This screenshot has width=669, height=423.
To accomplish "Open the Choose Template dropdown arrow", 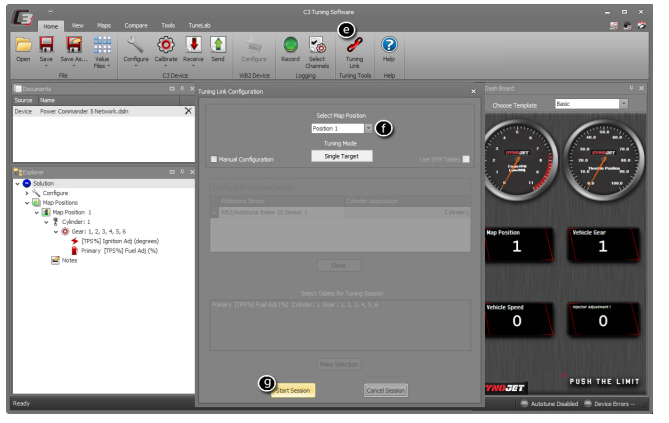I will point(624,104).
